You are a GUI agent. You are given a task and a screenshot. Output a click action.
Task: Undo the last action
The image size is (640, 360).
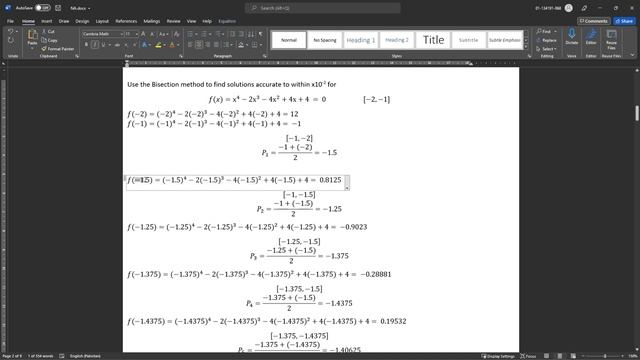(11, 31)
